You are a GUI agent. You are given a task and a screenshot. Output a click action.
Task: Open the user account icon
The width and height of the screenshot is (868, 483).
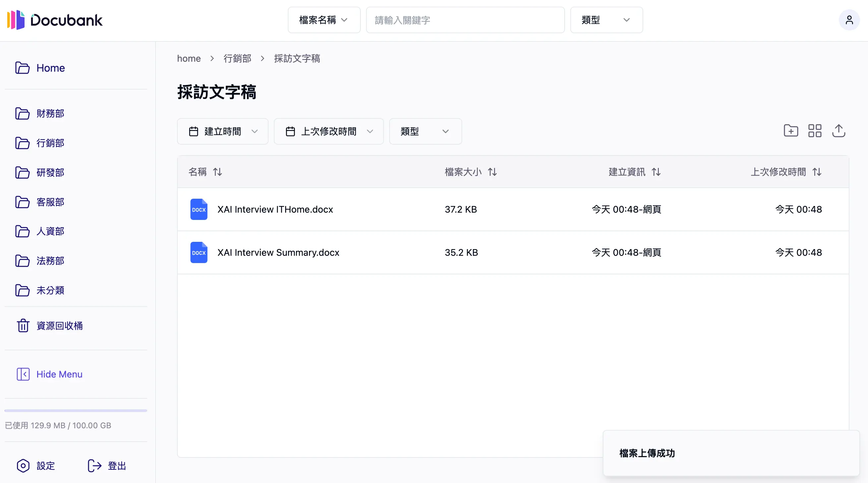[x=850, y=20]
